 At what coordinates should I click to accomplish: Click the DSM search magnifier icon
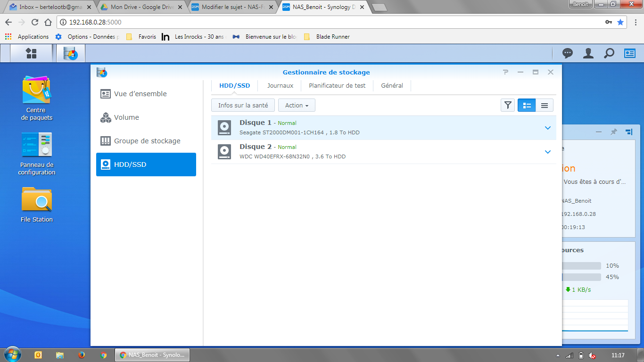609,53
